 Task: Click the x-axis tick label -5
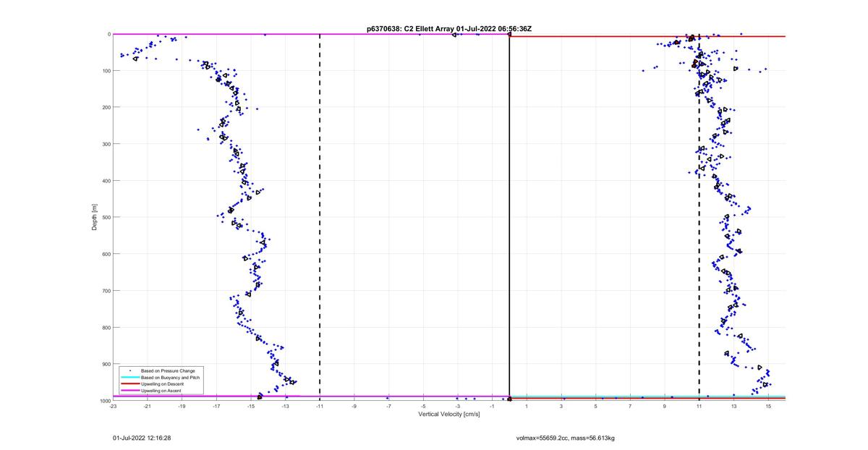(423, 406)
